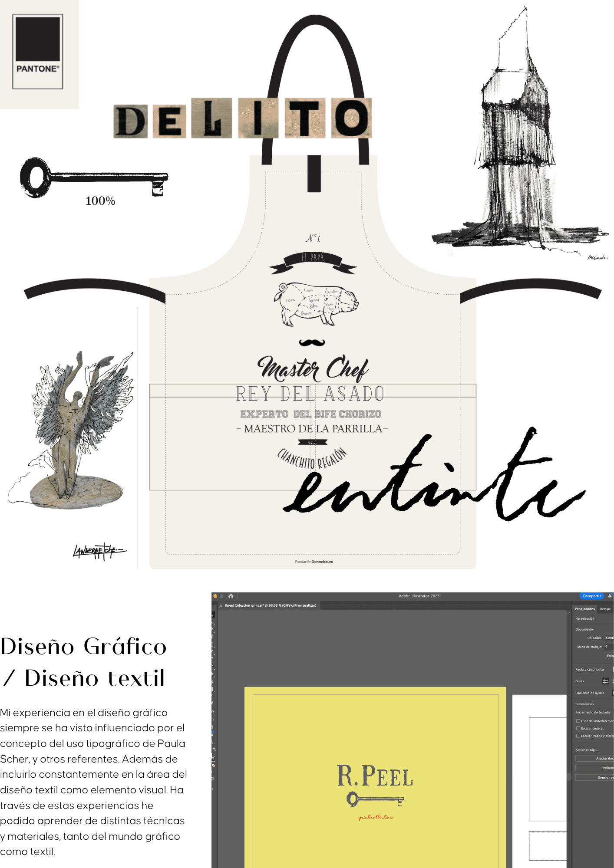Open the notifications bell icon
Image resolution: width=614 pixels, height=868 pixels.
point(610,596)
